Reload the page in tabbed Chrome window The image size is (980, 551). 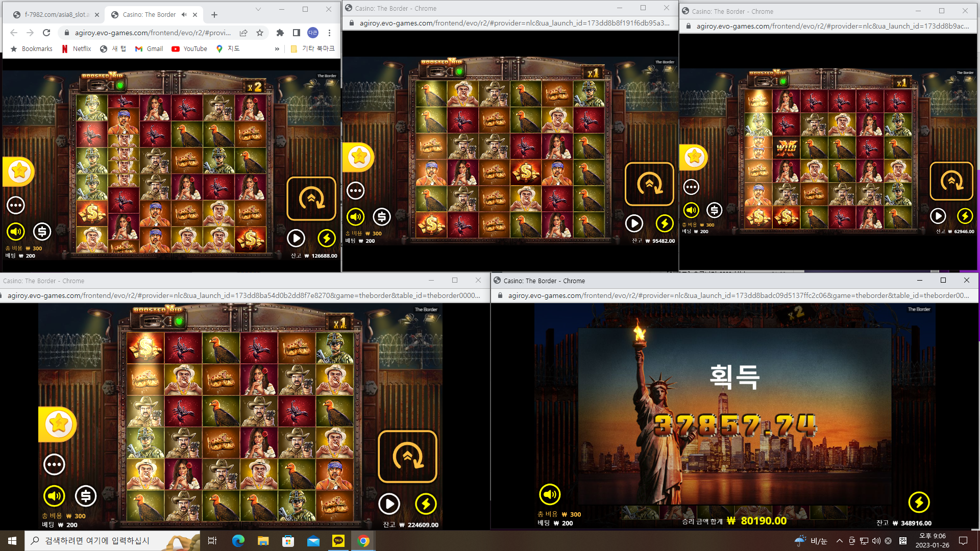click(46, 33)
